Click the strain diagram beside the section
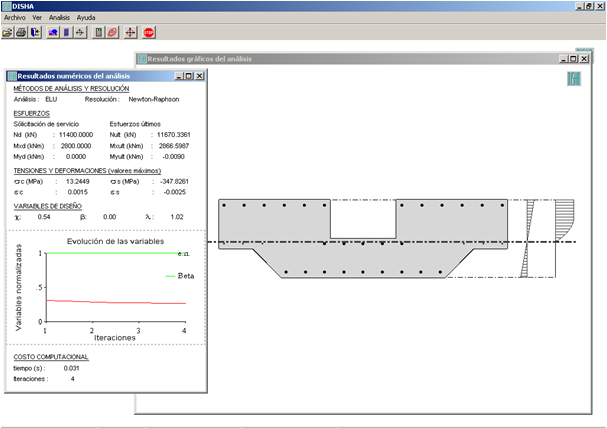This screenshot has height=428, width=607. coord(528,238)
